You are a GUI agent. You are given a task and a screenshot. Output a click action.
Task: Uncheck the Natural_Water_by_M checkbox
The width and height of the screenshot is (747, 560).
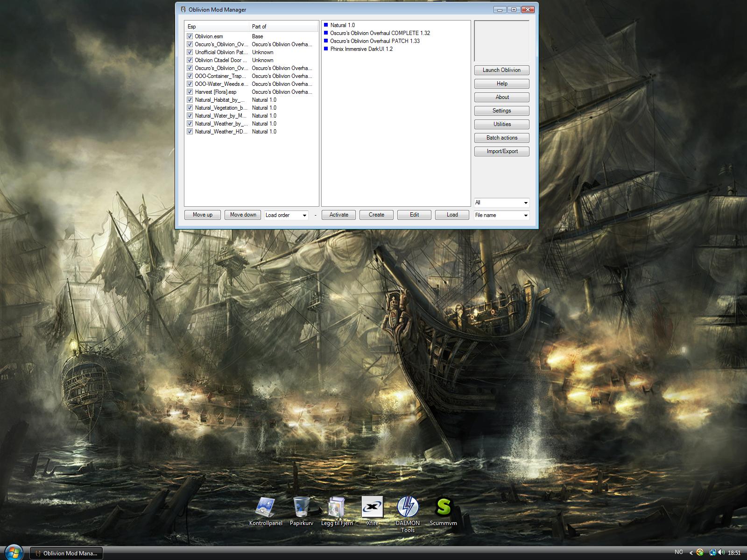(x=190, y=116)
